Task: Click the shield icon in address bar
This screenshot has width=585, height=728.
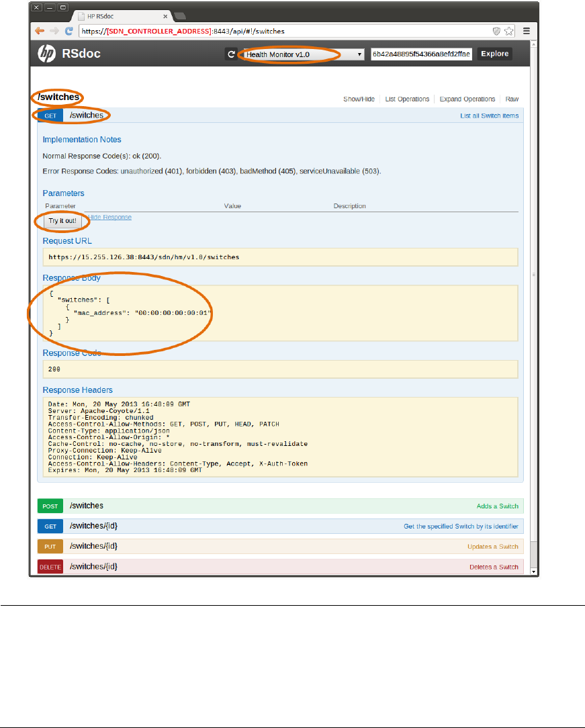Action: click(496, 31)
